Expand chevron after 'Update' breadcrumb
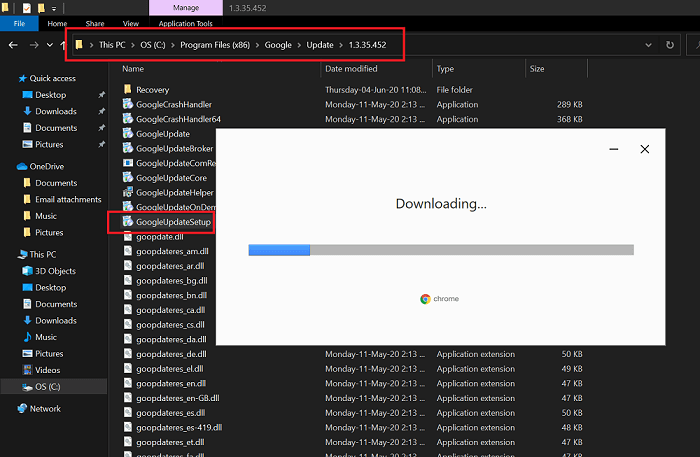Image resolution: width=700 pixels, height=457 pixels. point(341,45)
